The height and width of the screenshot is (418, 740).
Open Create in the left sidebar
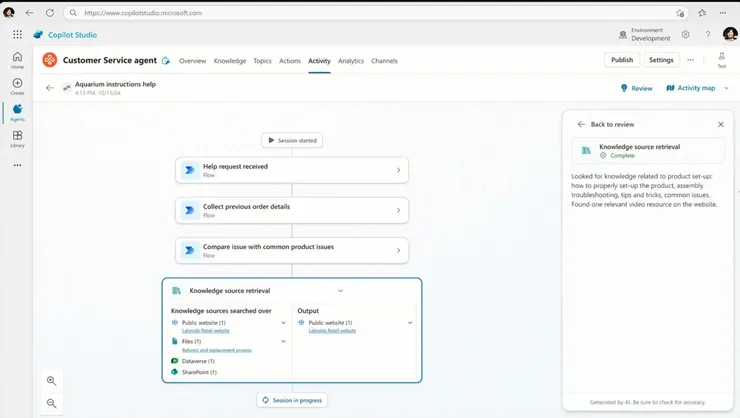pyautogui.click(x=17, y=86)
